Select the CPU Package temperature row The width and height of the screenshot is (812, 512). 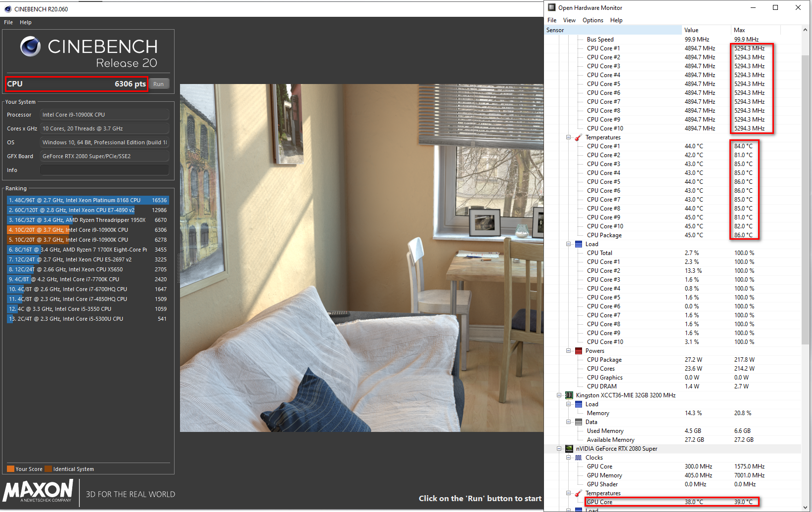[x=673, y=235]
